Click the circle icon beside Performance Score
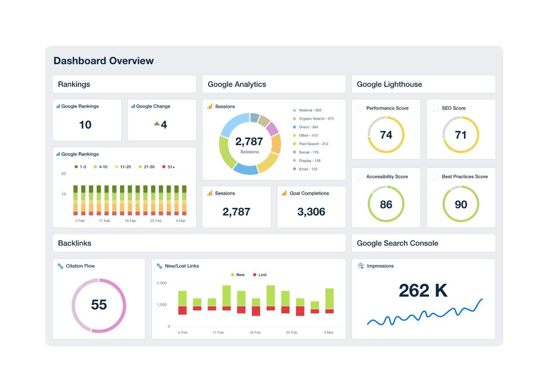This screenshot has height=392, width=549. 359,108
